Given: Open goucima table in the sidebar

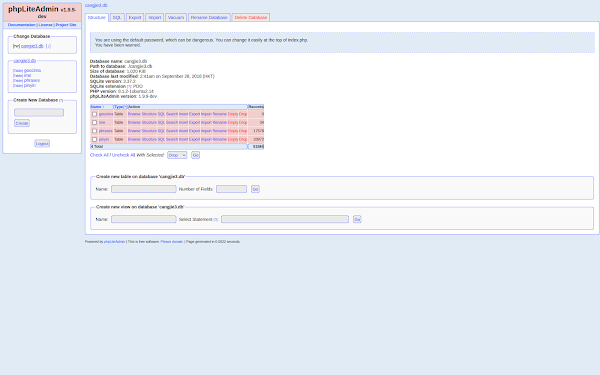Looking at the screenshot, I should tap(32, 70).
